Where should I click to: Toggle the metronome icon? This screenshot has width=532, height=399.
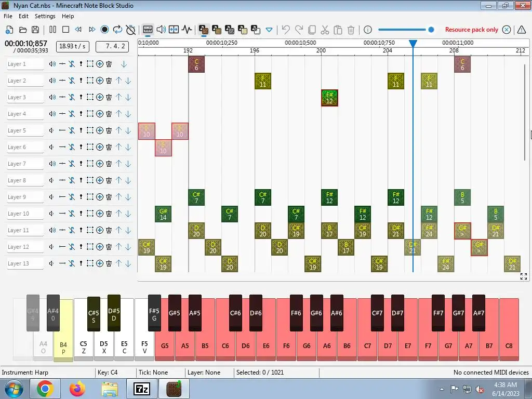(x=130, y=30)
